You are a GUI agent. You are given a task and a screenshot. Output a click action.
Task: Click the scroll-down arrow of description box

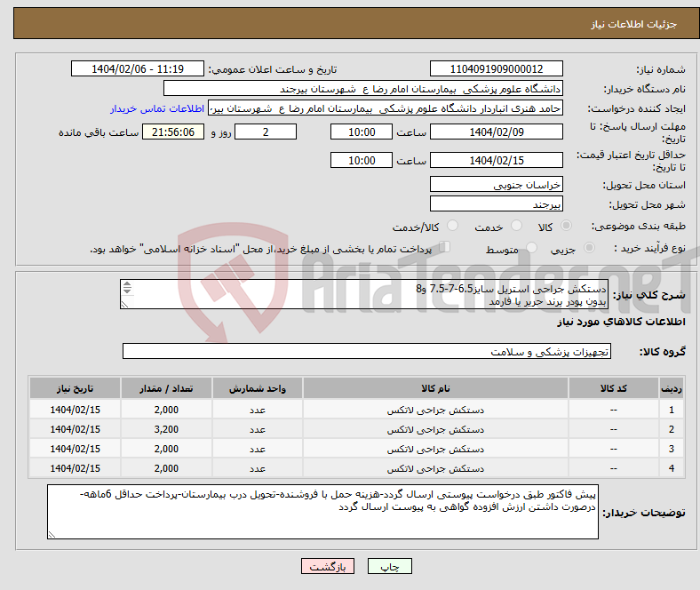127,291
